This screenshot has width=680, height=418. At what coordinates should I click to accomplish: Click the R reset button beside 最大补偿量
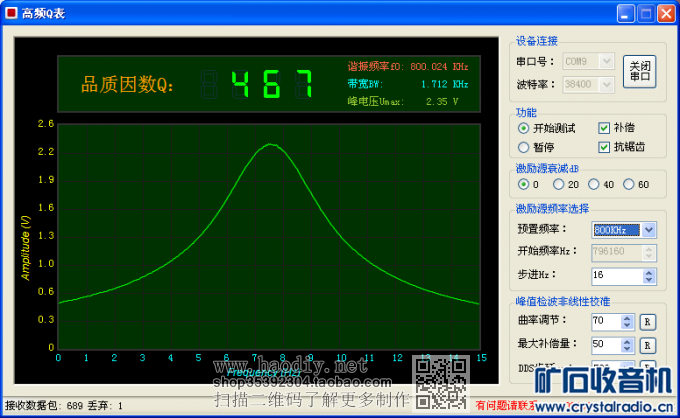[x=648, y=345]
